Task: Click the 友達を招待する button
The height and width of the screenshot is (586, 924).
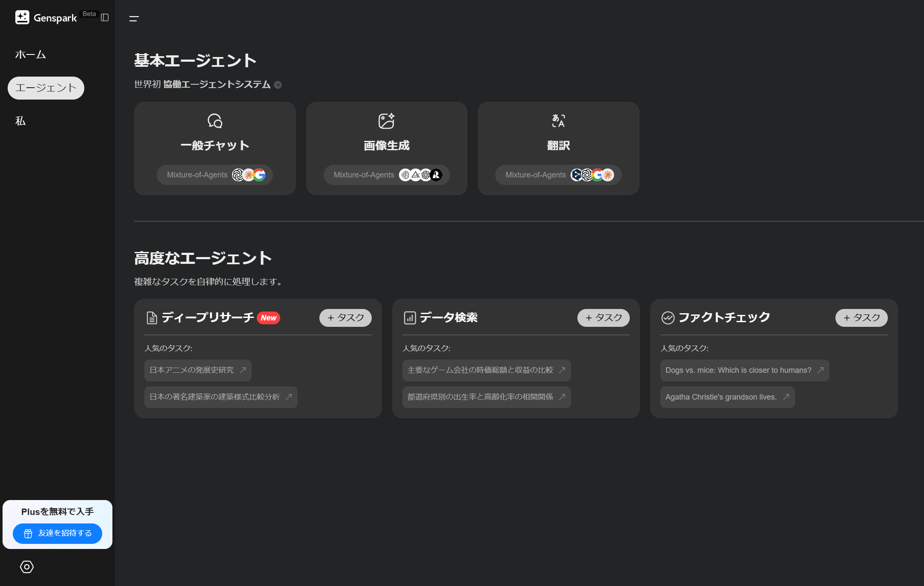Action: pos(57,533)
